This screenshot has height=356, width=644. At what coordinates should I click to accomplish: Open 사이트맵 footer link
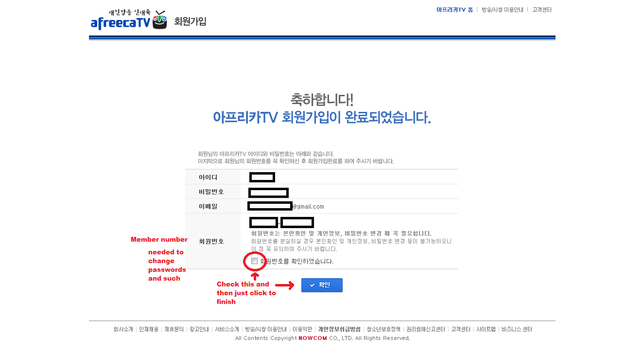[486, 329]
